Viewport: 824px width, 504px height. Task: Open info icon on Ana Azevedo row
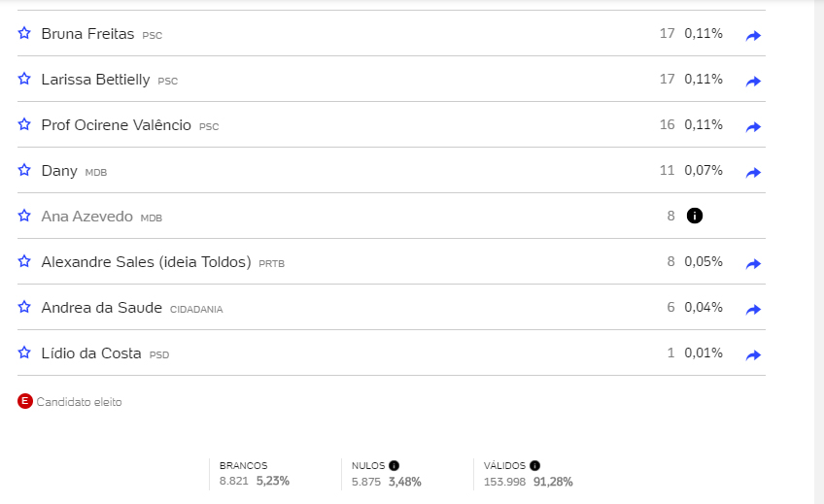(694, 216)
